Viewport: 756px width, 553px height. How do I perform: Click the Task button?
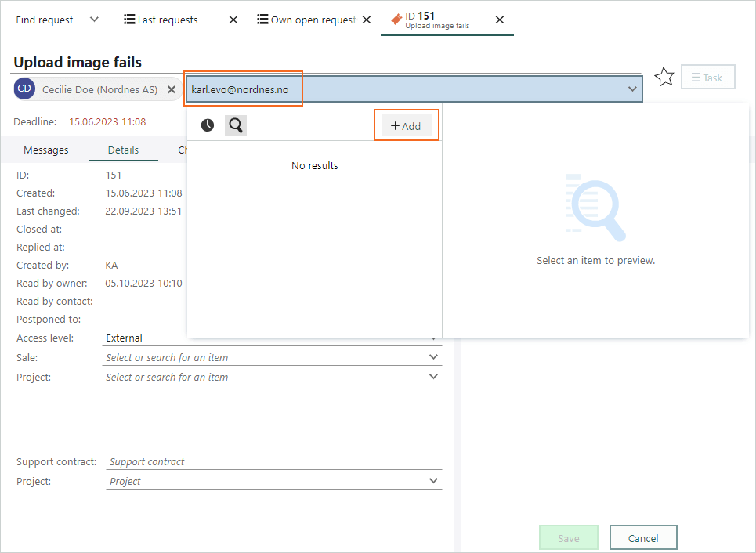(707, 77)
